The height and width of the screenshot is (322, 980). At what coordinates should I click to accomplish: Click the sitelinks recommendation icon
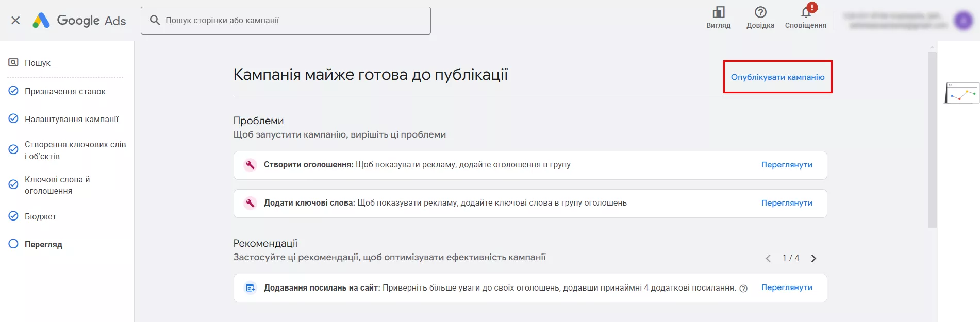tap(250, 287)
